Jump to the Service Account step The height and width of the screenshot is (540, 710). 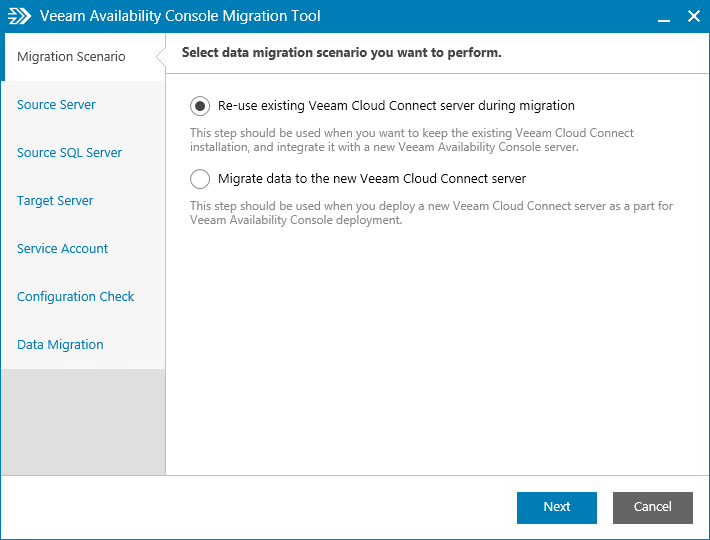62,249
